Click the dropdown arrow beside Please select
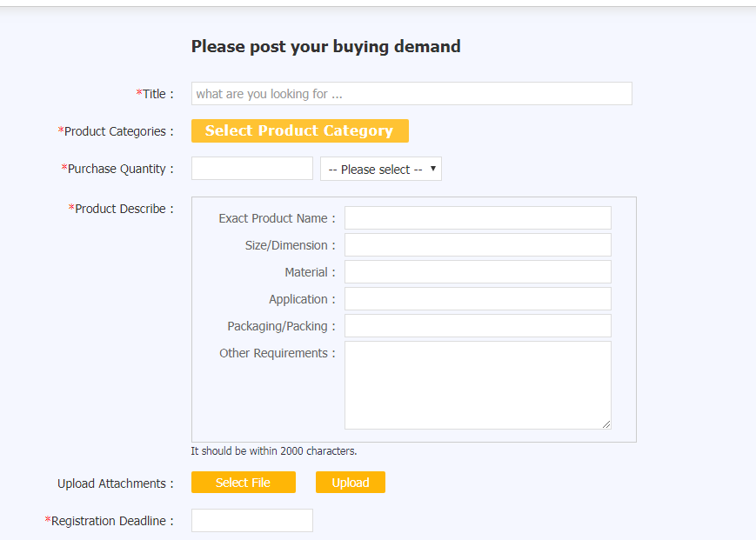The image size is (756, 540). coord(433,169)
